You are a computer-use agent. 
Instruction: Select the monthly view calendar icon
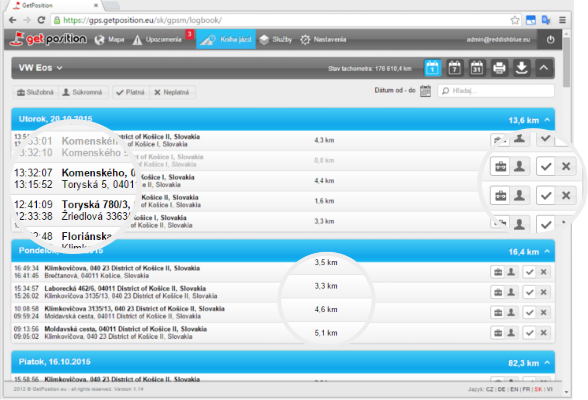(477, 68)
